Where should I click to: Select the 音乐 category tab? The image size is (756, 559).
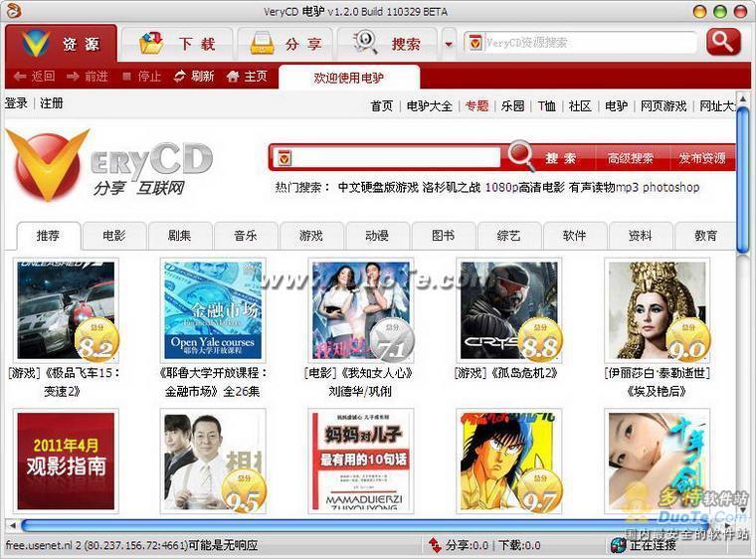pos(246,236)
